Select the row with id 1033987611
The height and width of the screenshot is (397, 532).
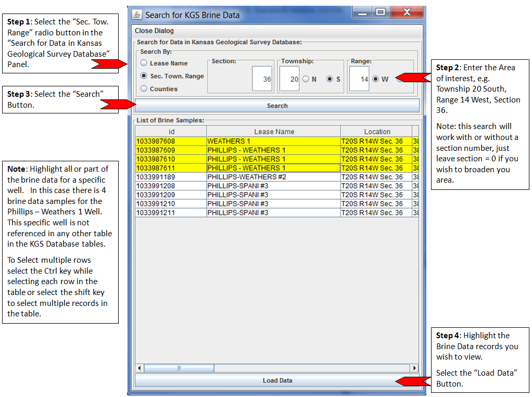click(277, 168)
